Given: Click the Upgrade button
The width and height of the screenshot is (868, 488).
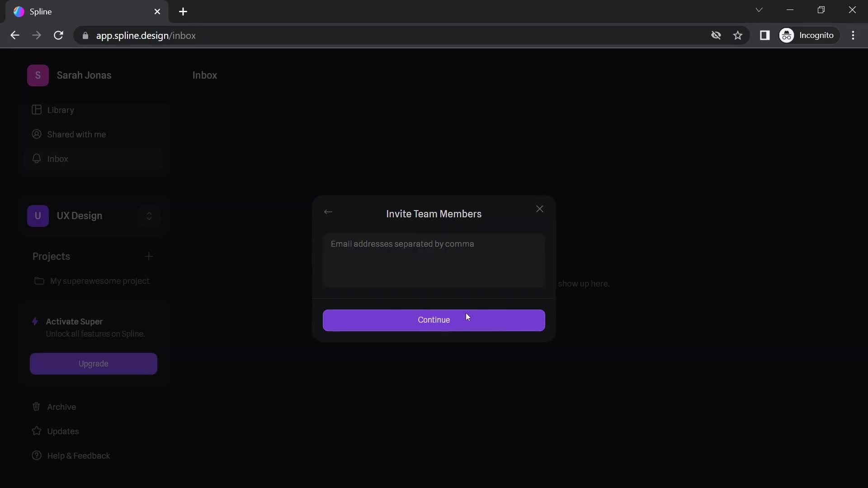Looking at the screenshot, I should coord(93,363).
